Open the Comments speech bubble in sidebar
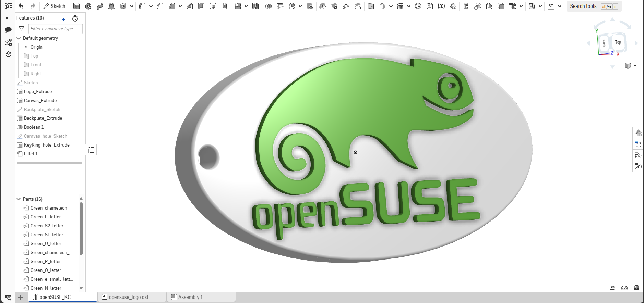The height and width of the screenshot is (303, 644). click(8, 30)
